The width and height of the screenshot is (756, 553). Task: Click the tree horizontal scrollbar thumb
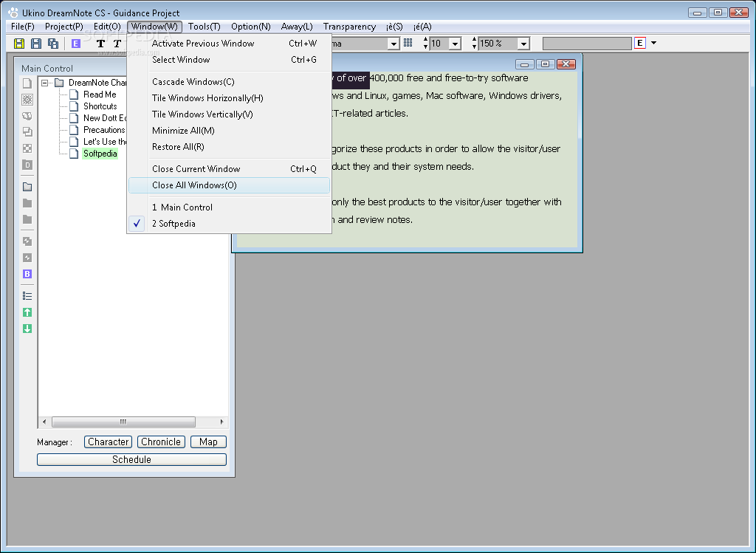point(123,422)
